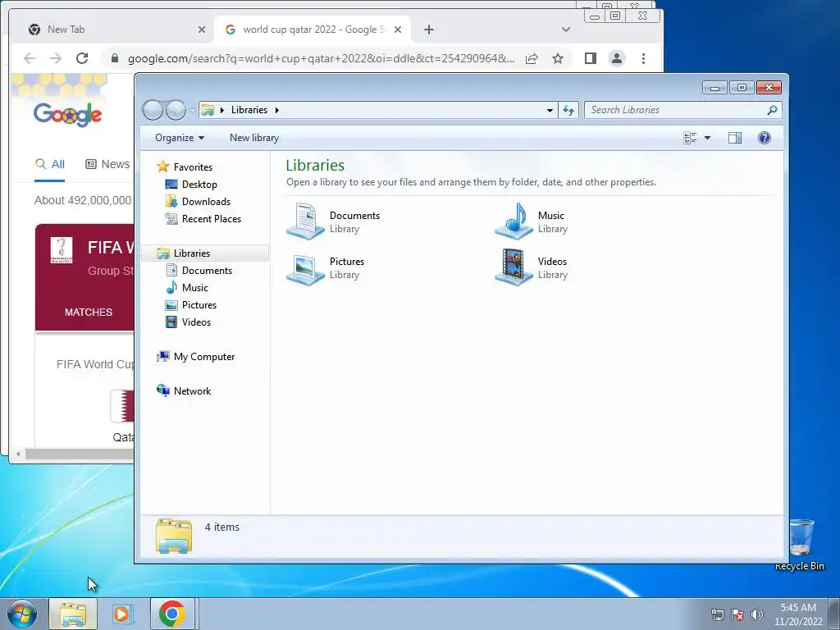The width and height of the screenshot is (840, 630).
Task: Select Music in navigation tree
Action: (x=195, y=288)
